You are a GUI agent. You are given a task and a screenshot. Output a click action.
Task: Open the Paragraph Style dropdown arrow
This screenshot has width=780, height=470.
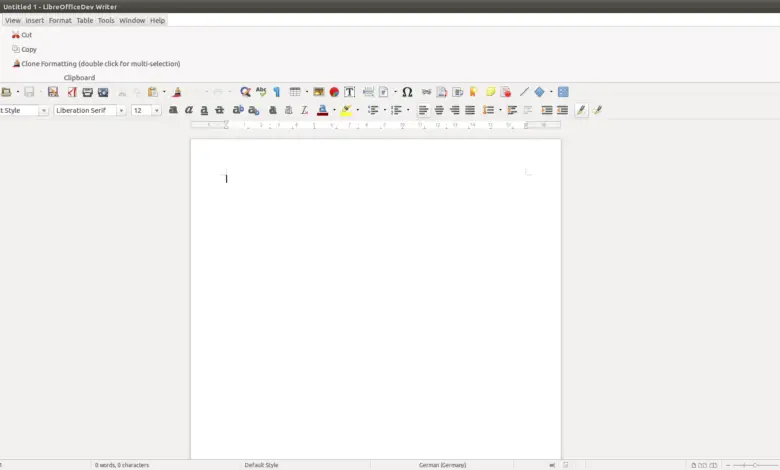44,110
